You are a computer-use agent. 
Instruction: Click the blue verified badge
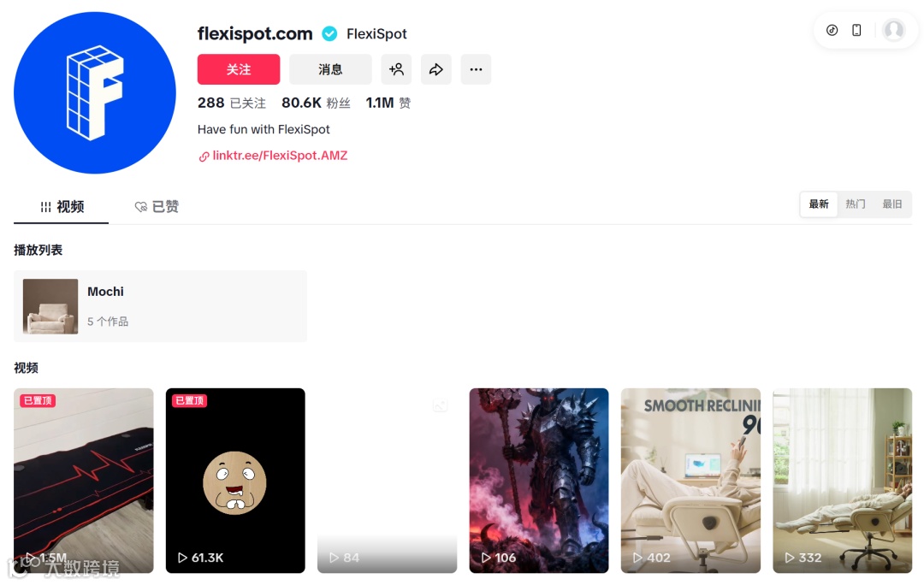pos(329,34)
